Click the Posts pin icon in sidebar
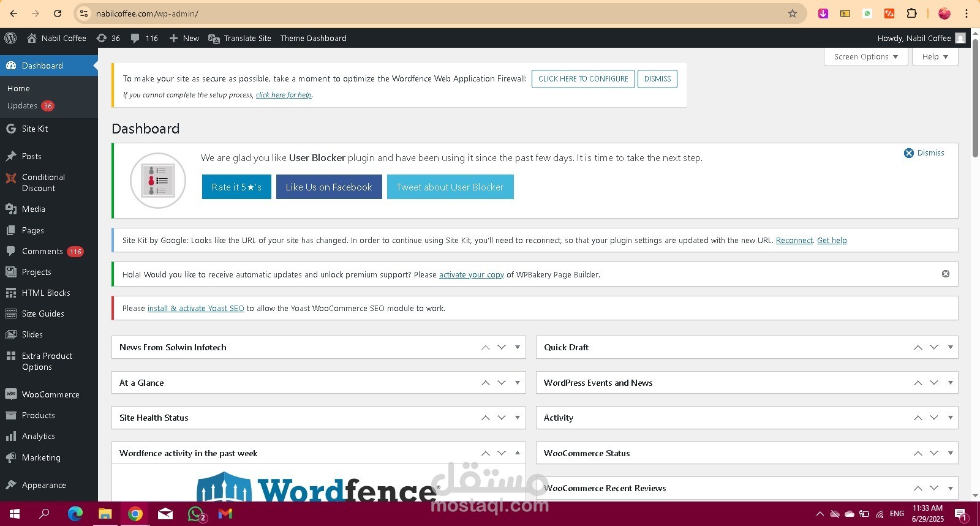Image resolution: width=980 pixels, height=526 pixels. [10, 156]
